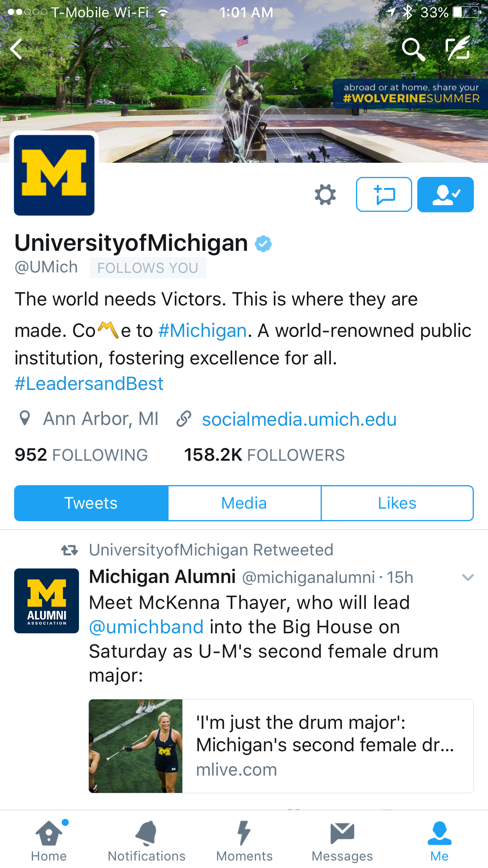
Task: Open the socialmedia.umich.edu link
Action: [299, 419]
